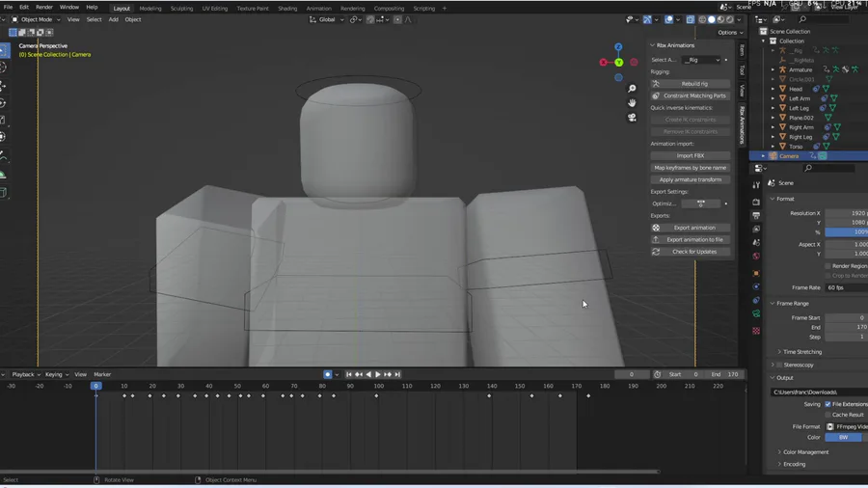The image size is (868, 488).
Task: Jump to the timeline start frame
Action: click(x=349, y=374)
